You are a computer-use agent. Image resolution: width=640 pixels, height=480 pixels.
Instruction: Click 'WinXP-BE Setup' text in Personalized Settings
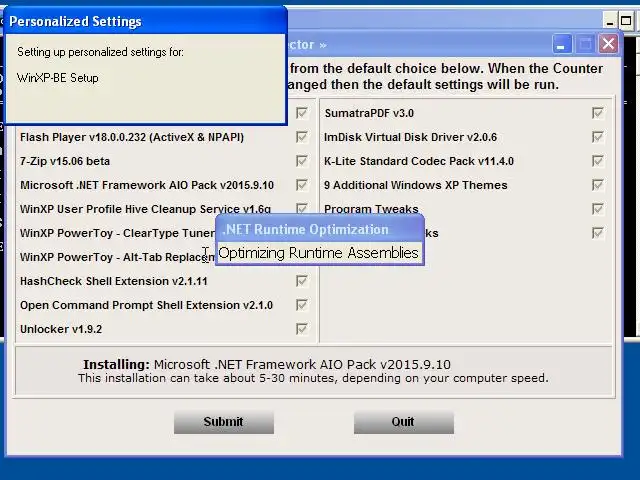coord(58,78)
